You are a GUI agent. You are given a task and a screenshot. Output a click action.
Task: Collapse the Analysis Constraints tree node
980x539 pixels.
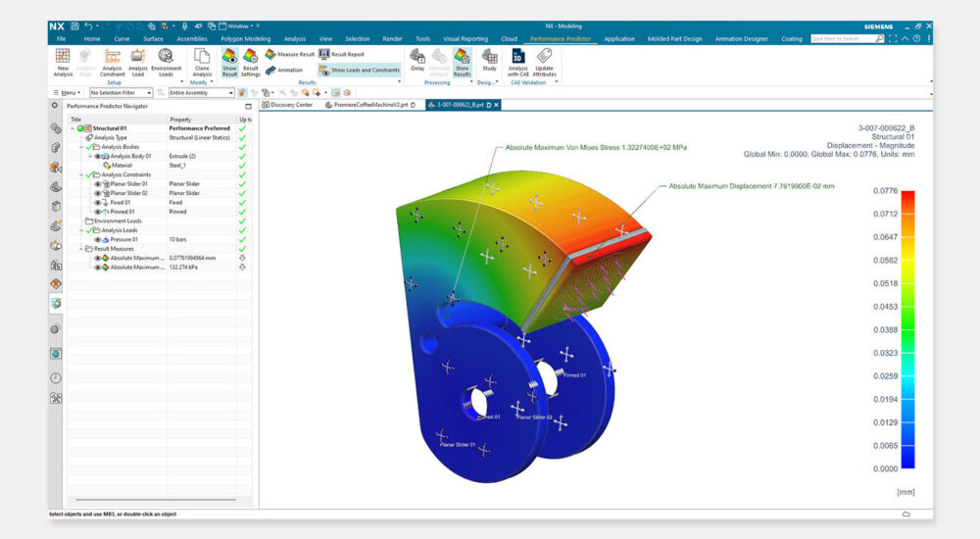81,174
